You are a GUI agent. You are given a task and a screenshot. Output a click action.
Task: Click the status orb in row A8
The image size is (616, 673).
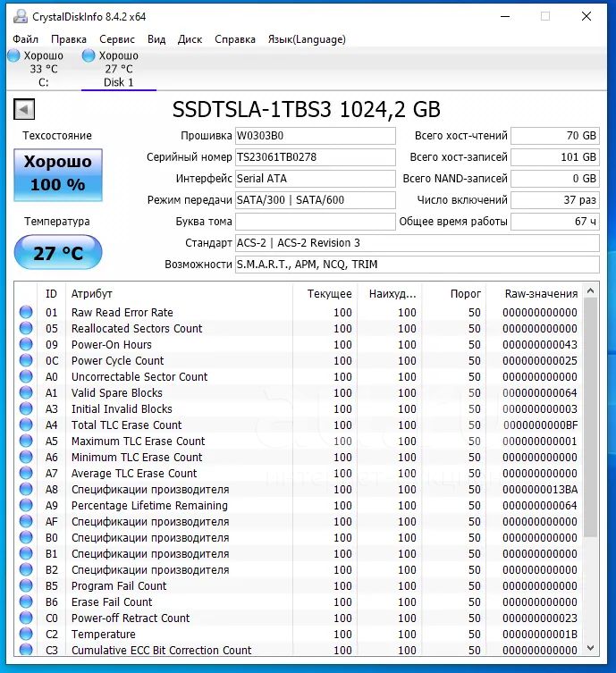[x=26, y=489]
